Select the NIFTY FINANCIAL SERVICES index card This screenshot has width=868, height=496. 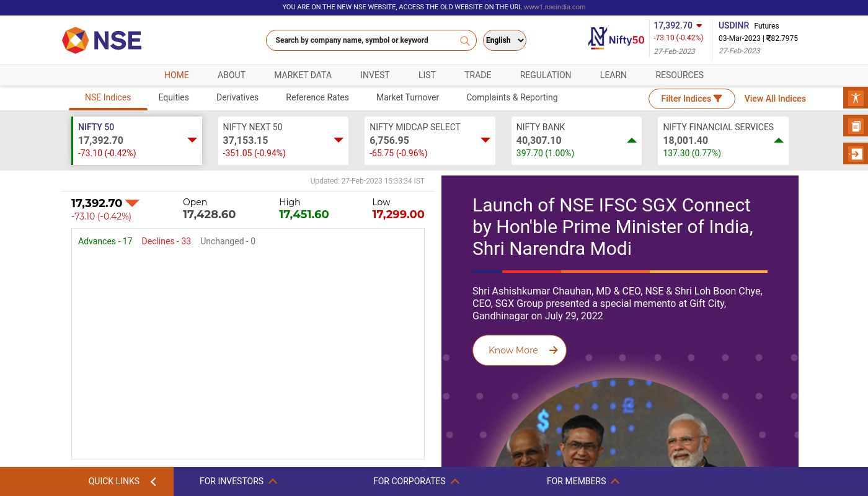(x=723, y=141)
